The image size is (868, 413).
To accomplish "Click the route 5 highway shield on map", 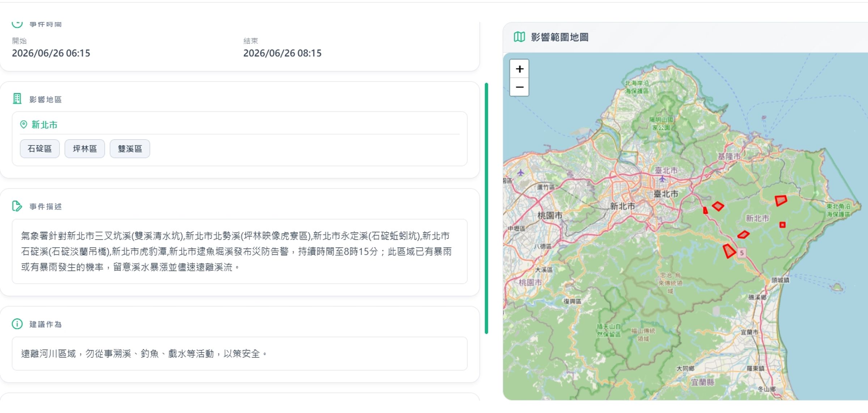I will (742, 253).
